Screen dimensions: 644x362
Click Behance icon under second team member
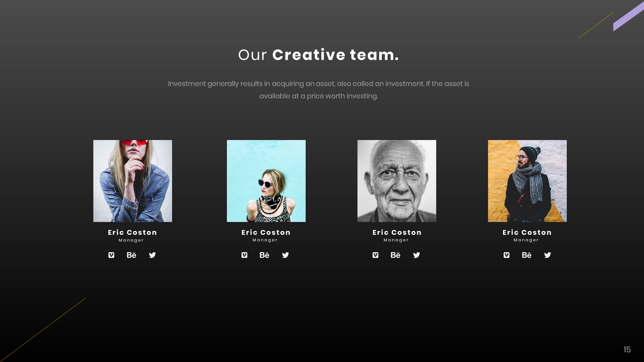[264, 255]
